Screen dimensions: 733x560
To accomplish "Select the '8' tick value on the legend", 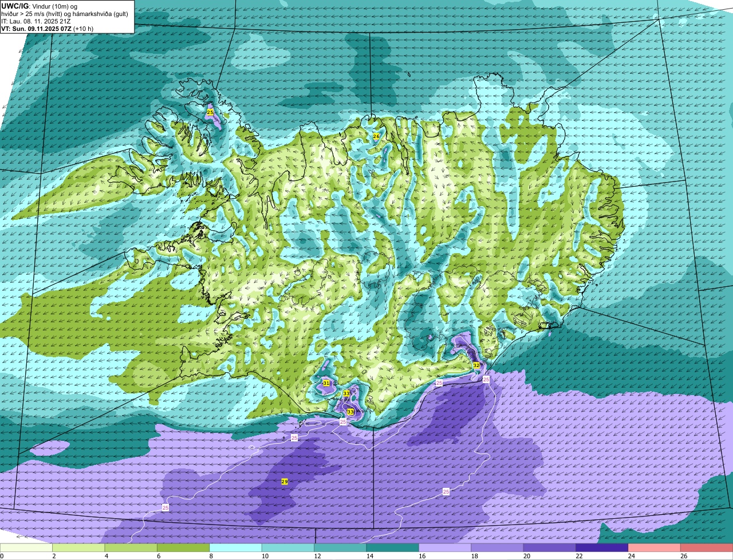I will (x=211, y=556).
